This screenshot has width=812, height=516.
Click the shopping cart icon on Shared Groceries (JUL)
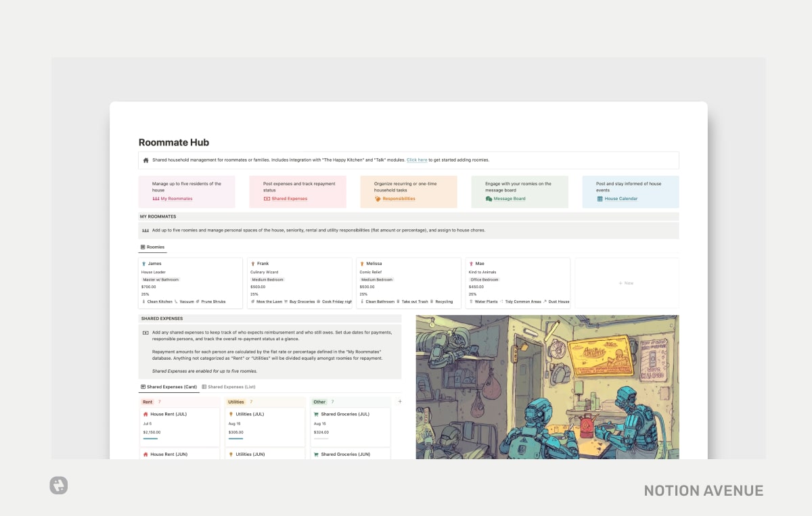point(315,414)
